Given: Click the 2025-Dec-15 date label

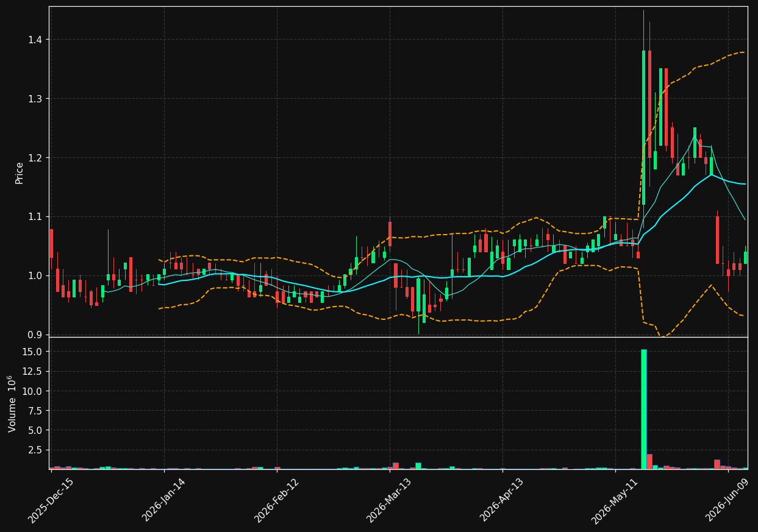Looking at the screenshot, I should point(51,501).
